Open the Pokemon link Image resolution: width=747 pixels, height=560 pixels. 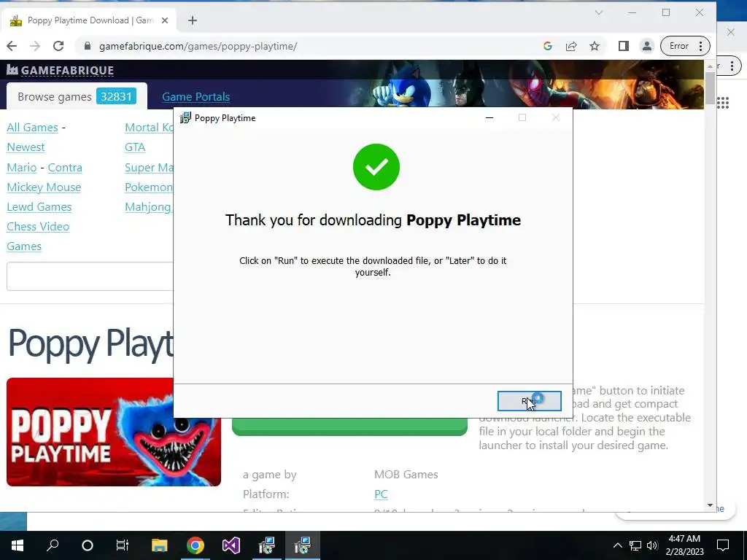tap(149, 187)
